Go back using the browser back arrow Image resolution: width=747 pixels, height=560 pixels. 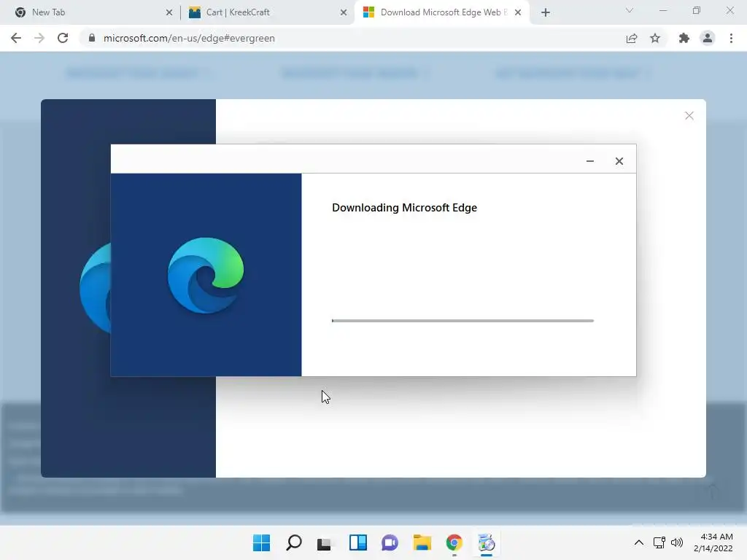(16, 38)
